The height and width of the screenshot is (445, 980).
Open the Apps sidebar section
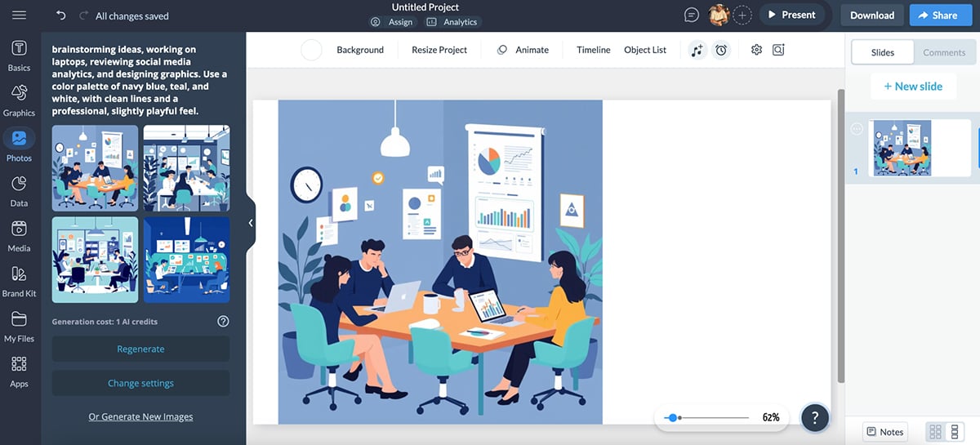(x=19, y=371)
